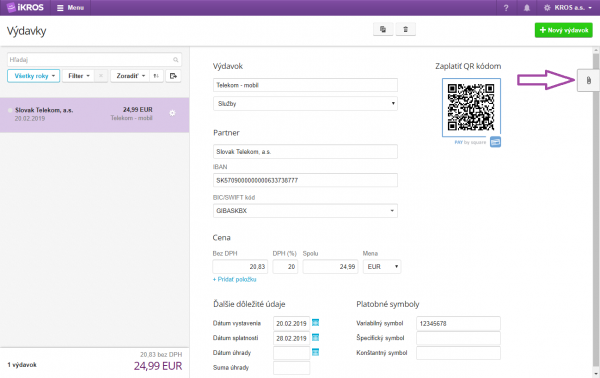Viewport: 600px width, 378px height.
Task: Click the Spolu total field
Action: (x=331, y=267)
